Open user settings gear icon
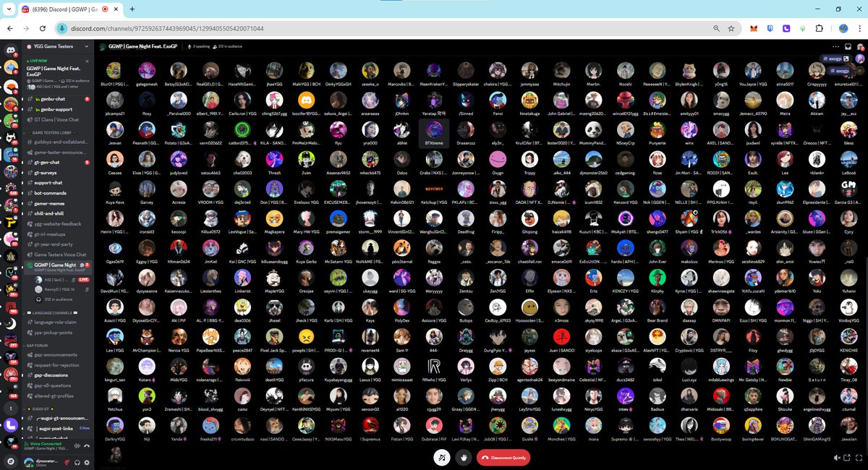The image size is (868, 470). click(87, 462)
